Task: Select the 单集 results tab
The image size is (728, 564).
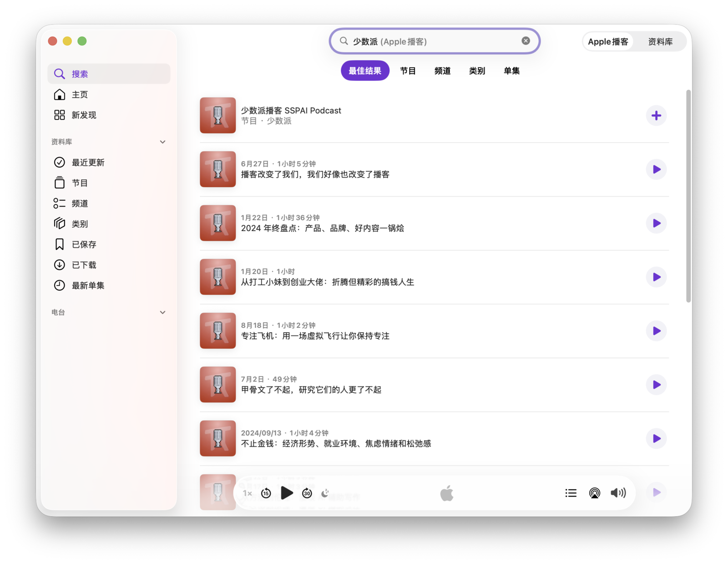Action: tap(511, 71)
